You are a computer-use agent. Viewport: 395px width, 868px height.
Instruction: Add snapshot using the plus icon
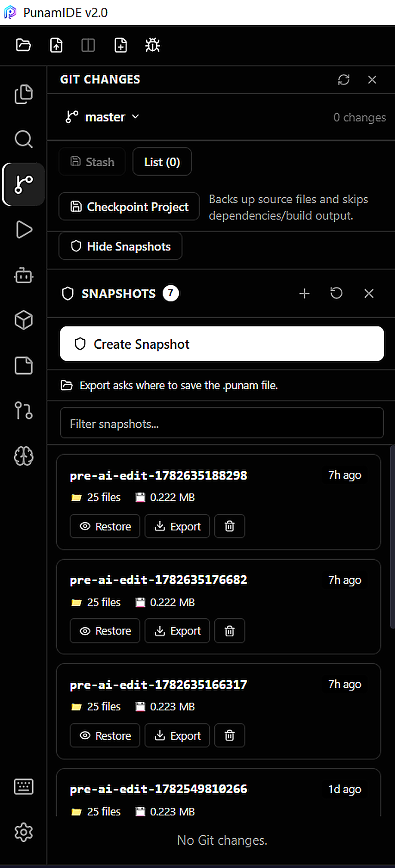point(304,293)
